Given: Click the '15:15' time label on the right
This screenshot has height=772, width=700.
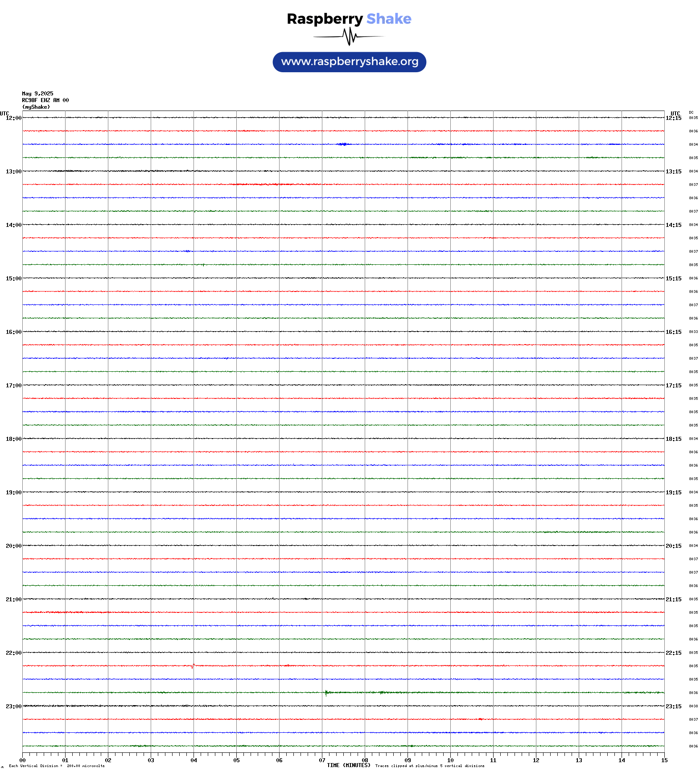Looking at the screenshot, I should point(674,279).
